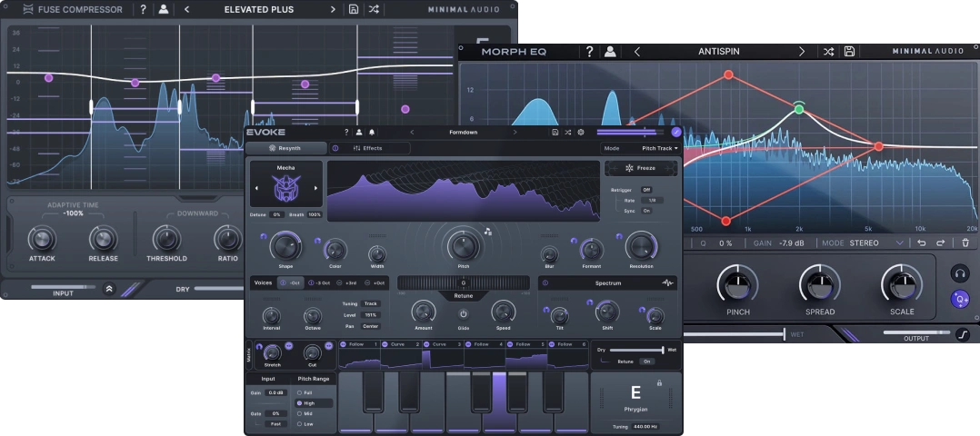
Task: Switch to the Effects tab
Action: pyautogui.click(x=369, y=148)
